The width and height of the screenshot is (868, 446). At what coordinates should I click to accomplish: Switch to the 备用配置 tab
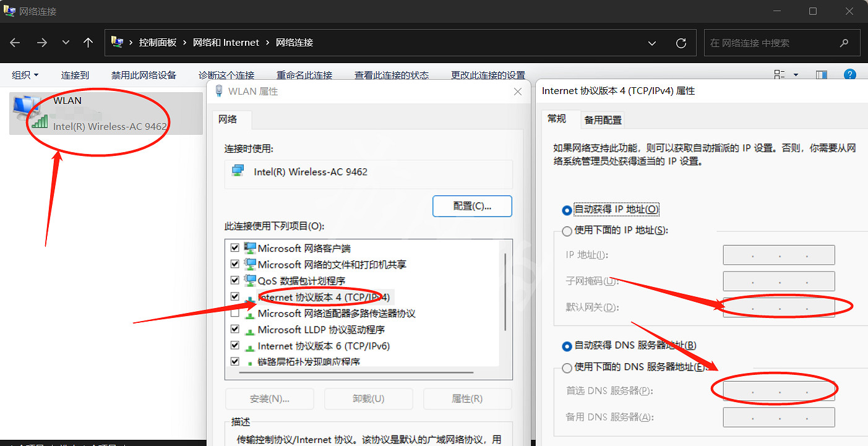coord(603,120)
